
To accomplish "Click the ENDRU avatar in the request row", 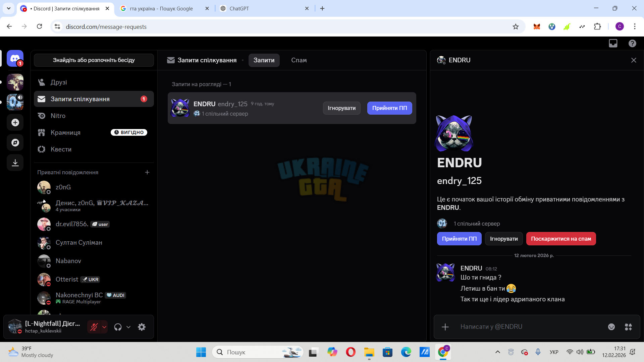I will click(x=180, y=108).
